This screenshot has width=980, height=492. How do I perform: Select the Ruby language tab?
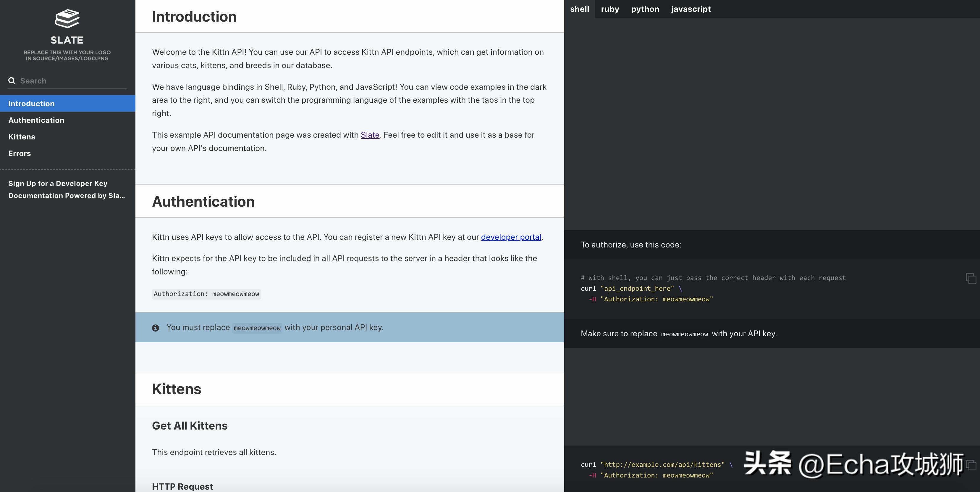pyautogui.click(x=610, y=9)
